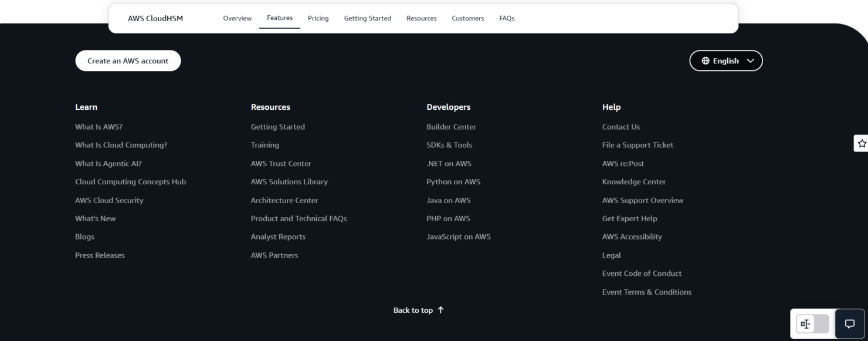The width and height of the screenshot is (868, 341).
Task: Click the Help column heading
Action: (611, 107)
